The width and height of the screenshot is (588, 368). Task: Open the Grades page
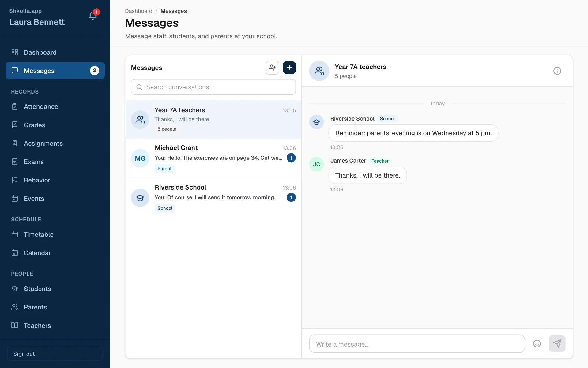55,125
